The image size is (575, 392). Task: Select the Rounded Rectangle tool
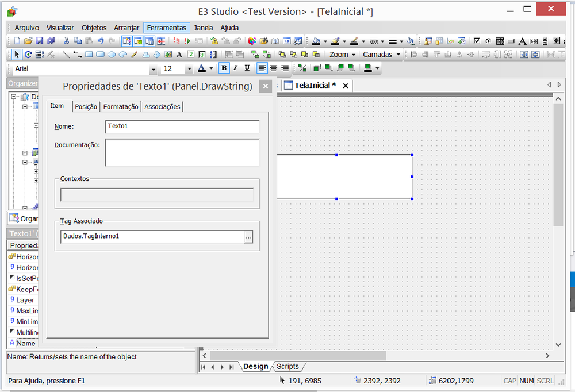tap(100, 55)
